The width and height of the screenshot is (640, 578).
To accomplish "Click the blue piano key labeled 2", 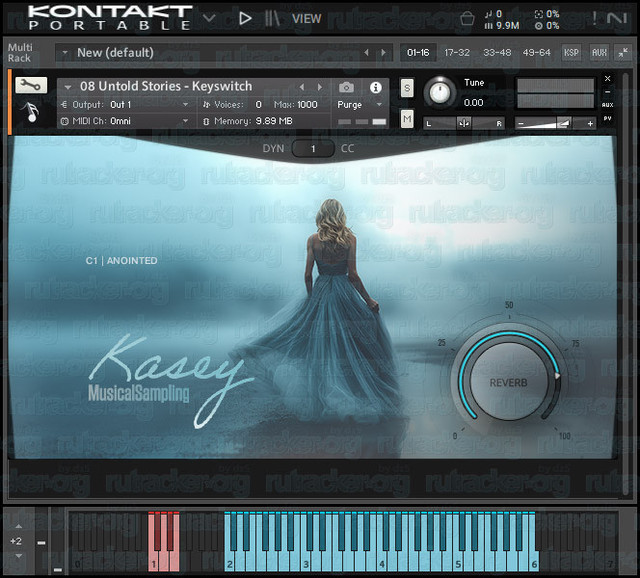I will [229, 563].
